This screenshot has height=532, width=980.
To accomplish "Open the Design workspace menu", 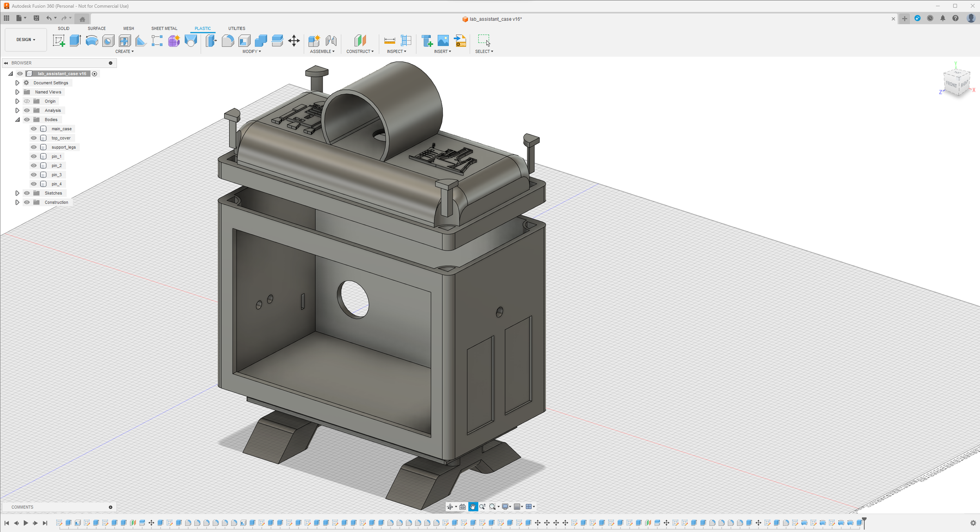I will (25, 40).
